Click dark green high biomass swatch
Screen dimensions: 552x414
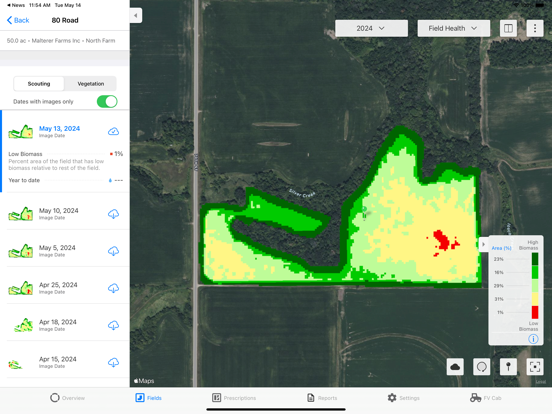coord(535,259)
